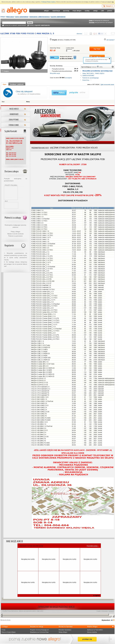Screen dimensions: 115x644
Task: Click the Kup Teraz! button
Action: [97, 49]
